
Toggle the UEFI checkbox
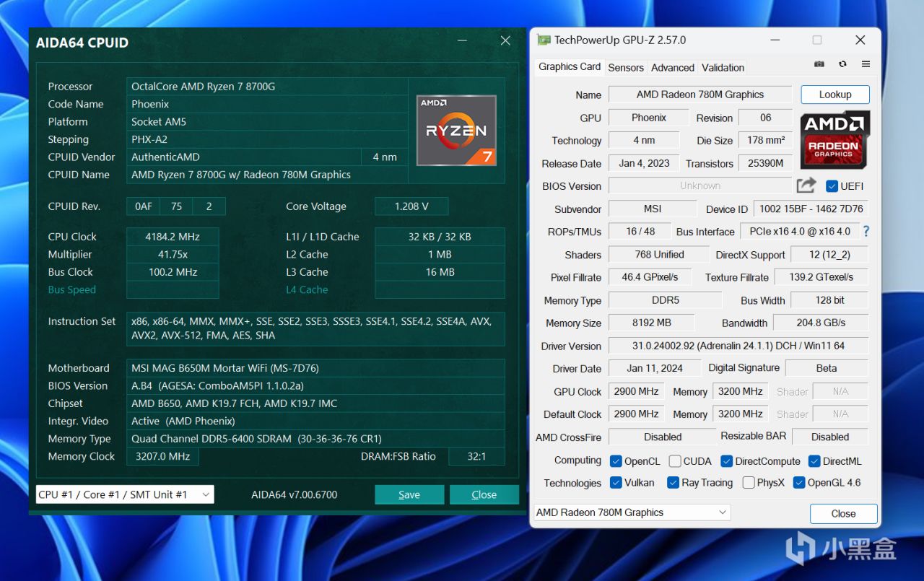point(832,186)
